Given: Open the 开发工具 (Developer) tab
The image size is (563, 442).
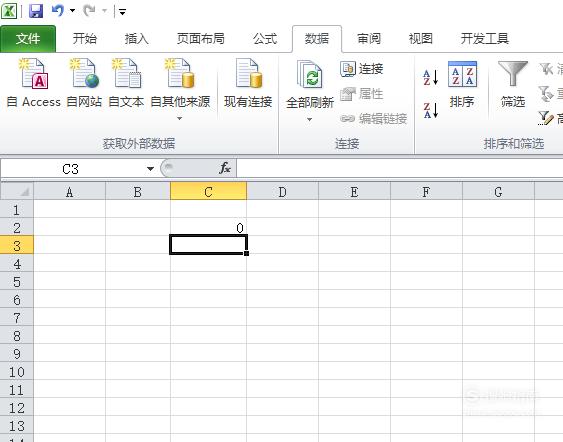Looking at the screenshot, I should (484, 39).
